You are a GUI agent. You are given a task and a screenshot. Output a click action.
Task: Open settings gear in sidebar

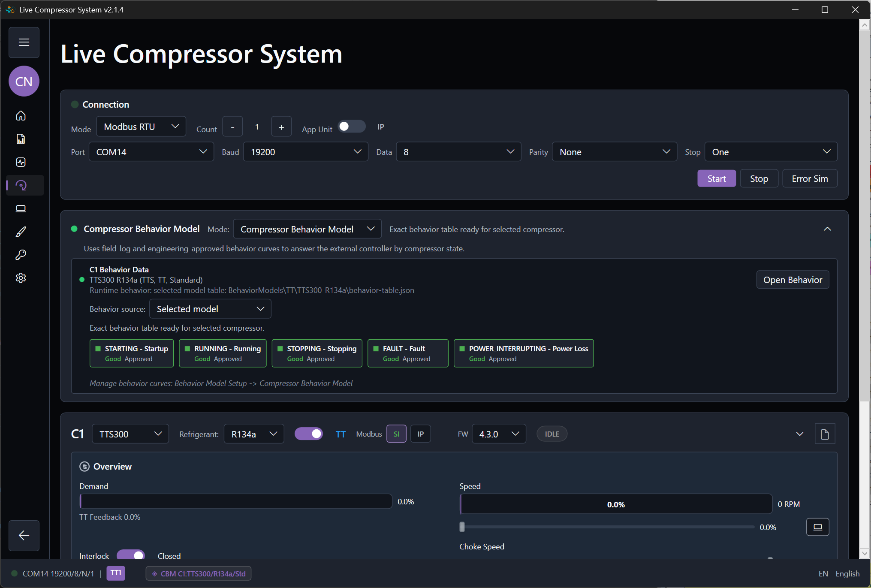pos(21,278)
